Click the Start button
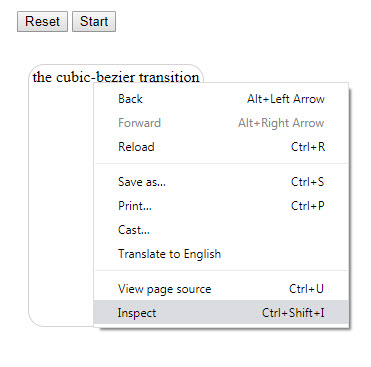Image resolution: width=371 pixels, height=367 pixels. point(94,22)
